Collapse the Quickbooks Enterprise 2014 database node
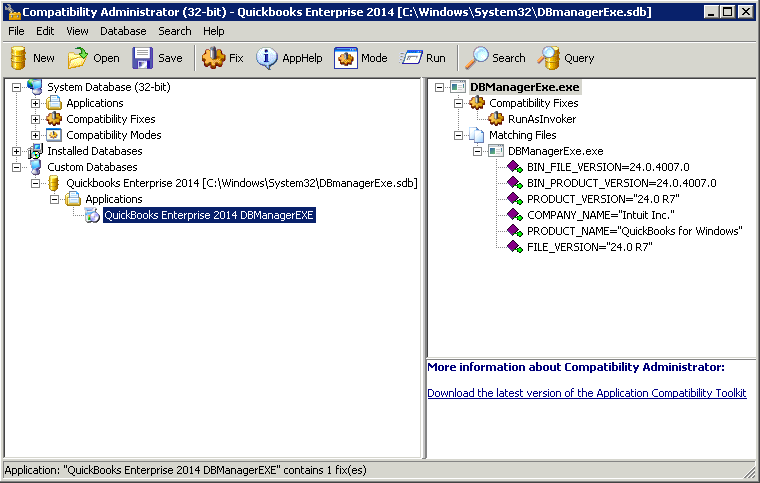760x483 pixels. 35,184
